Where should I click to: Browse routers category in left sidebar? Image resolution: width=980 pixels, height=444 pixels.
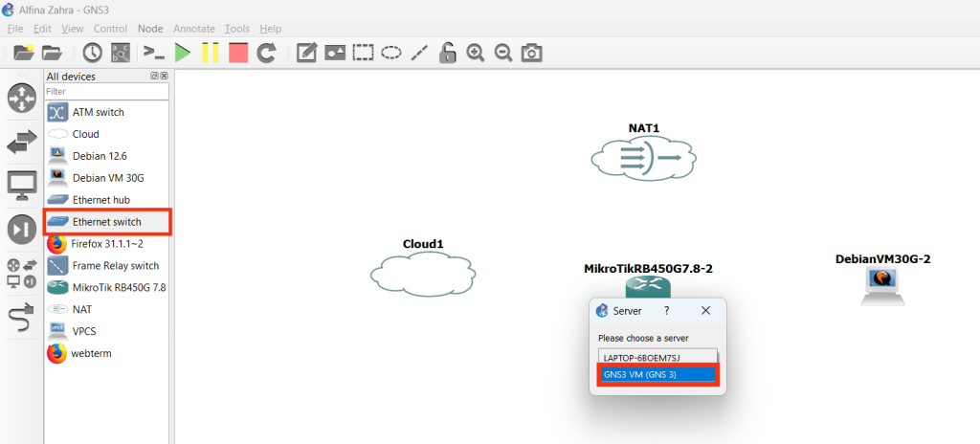[22, 99]
